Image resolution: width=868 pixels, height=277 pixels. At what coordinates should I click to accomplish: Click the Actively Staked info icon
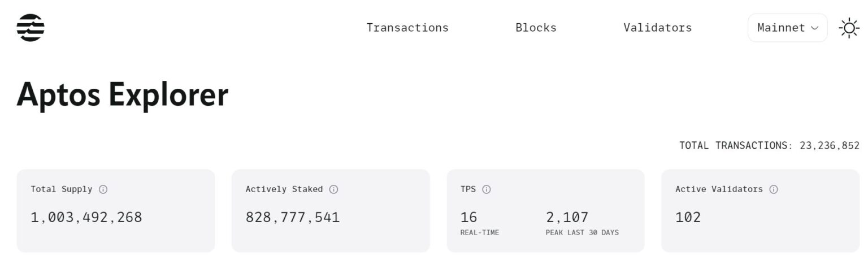pyautogui.click(x=333, y=189)
